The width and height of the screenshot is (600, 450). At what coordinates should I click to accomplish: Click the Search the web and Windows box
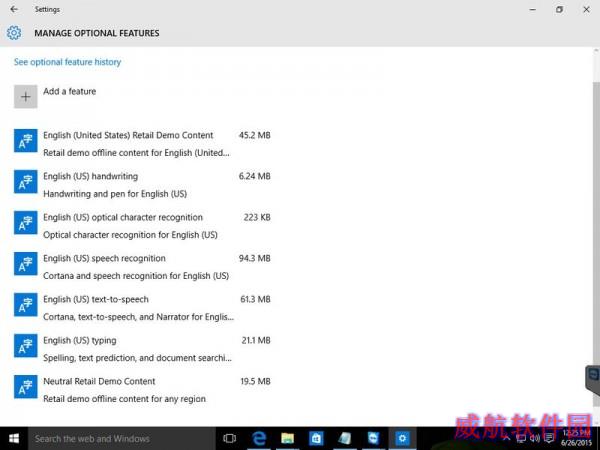(x=122, y=439)
